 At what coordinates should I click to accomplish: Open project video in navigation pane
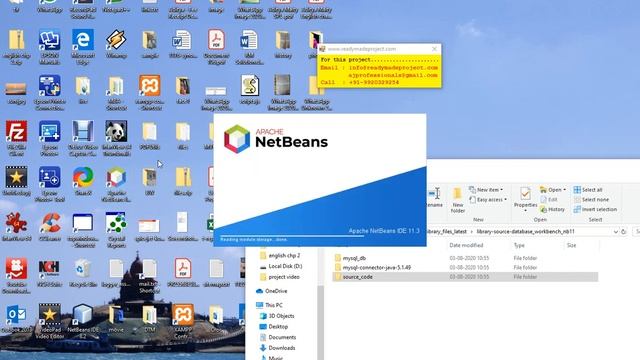284,277
